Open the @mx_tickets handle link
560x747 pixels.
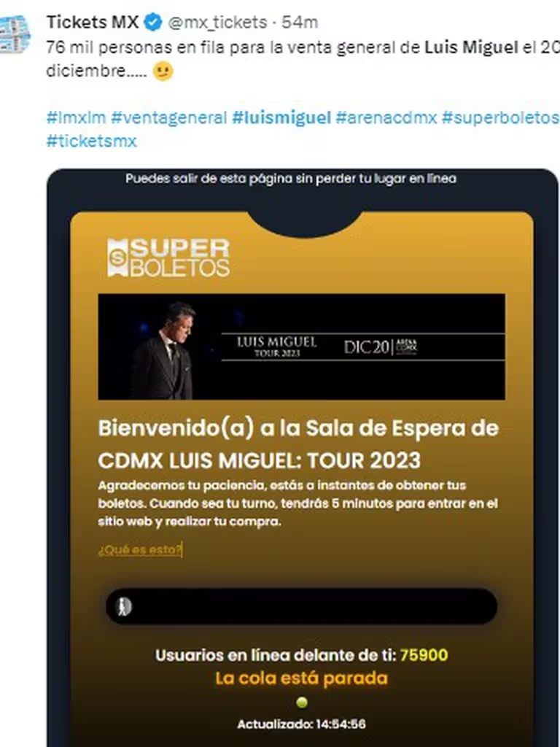217,23
